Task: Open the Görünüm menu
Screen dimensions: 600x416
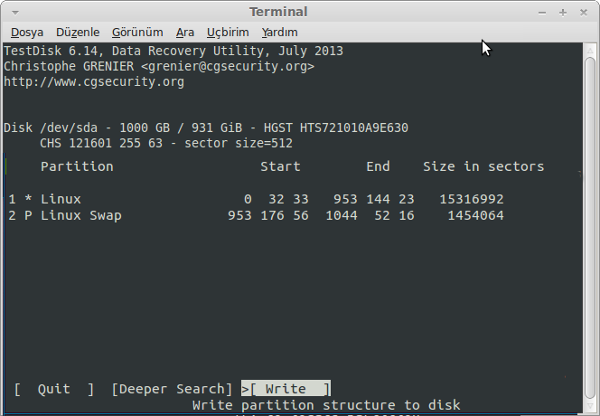Action: point(137,33)
